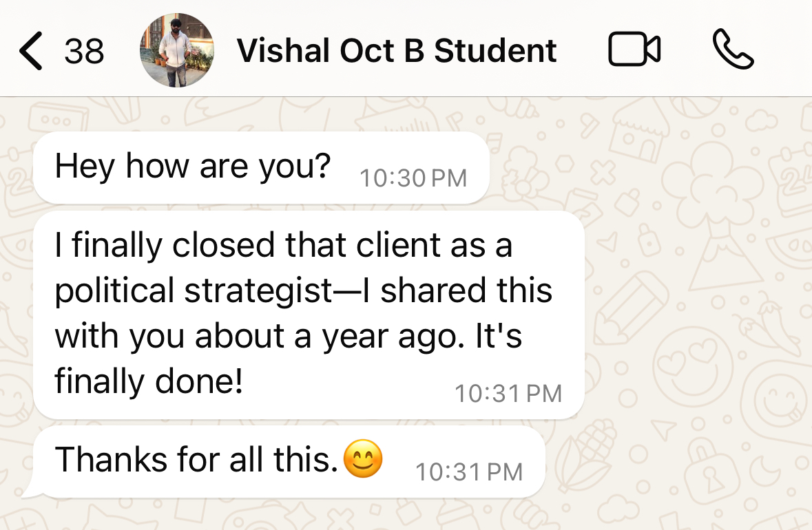Click the words "finally done!"
Screen dimensions: 812x530
point(149,381)
